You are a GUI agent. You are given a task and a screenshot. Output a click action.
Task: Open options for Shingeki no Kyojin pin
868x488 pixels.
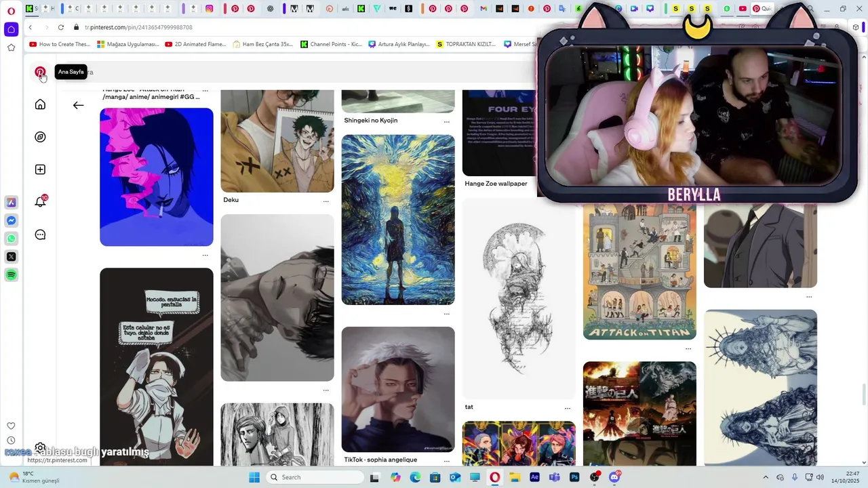pyautogui.click(x=446, y=122)
